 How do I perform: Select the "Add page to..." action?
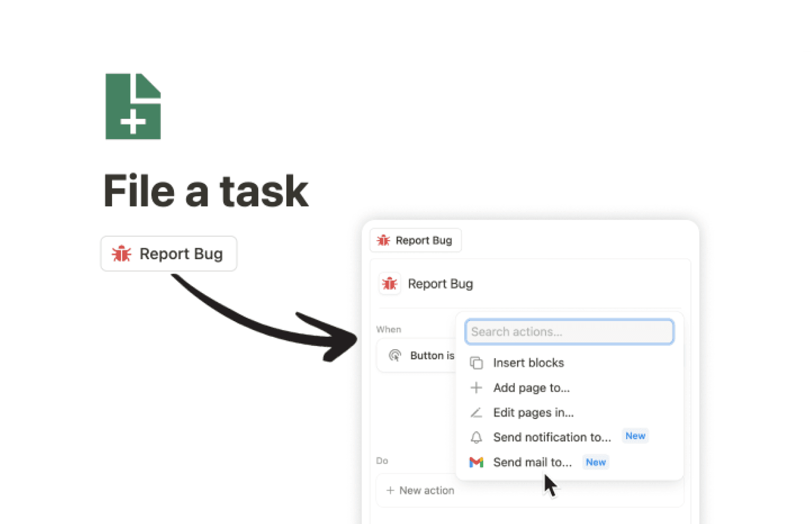click(x=531, y=388)
